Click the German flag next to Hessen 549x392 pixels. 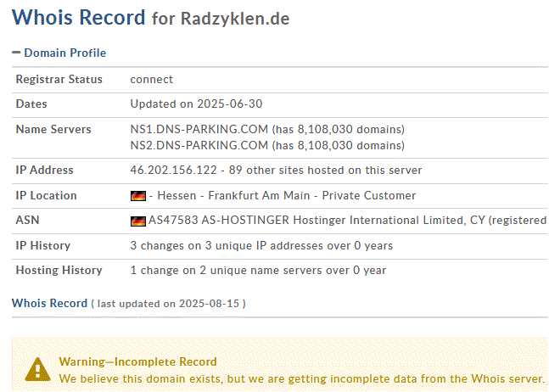[x=137, y=196]
